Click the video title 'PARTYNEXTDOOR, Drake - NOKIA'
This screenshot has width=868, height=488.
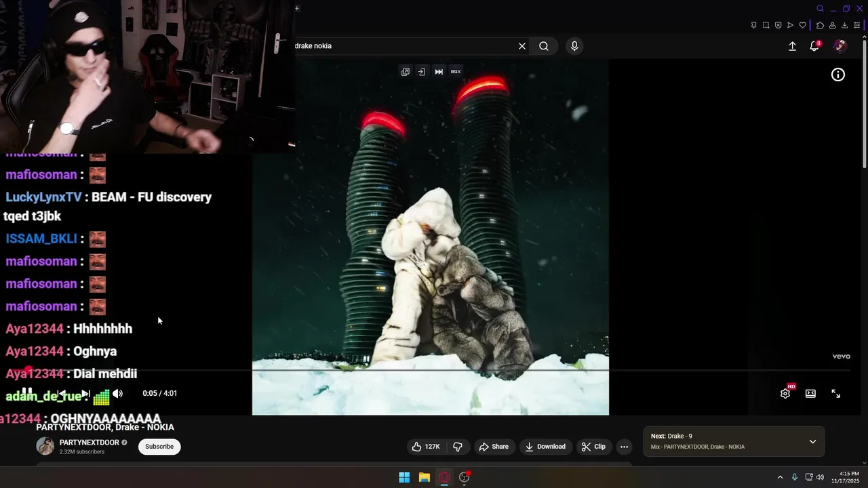pos(105,427)
